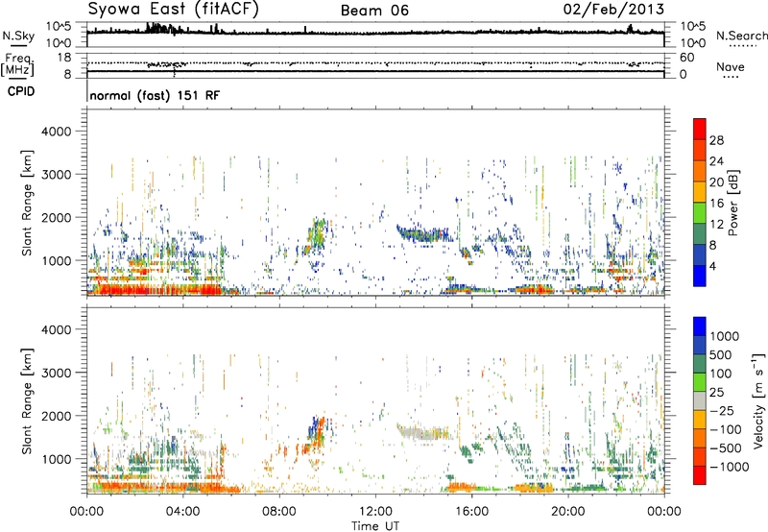The width and height of the screenshot is (768, 532).
Task: Click the "2000" tick on velocity panel
Action: (57, 416)
